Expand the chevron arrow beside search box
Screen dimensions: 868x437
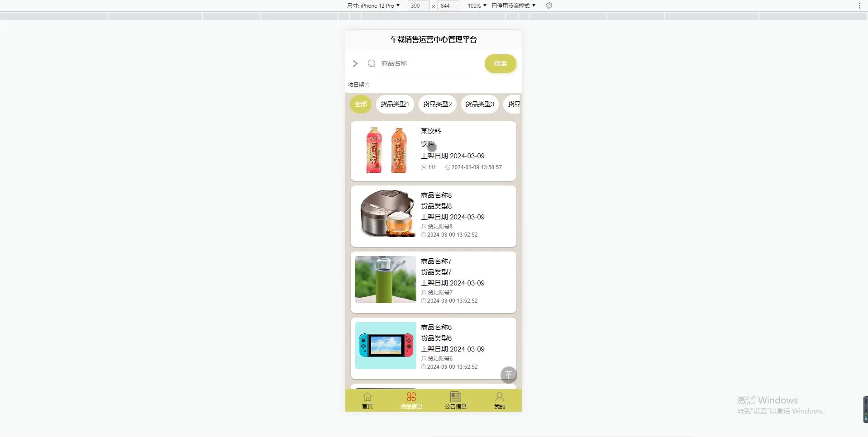tap(355, 64)
